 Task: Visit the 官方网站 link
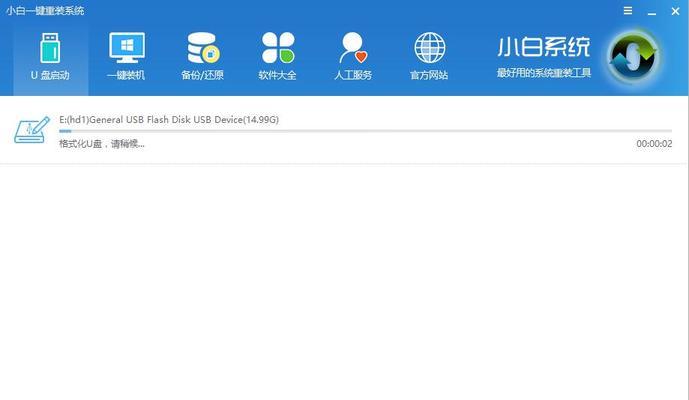pos(429,57)
